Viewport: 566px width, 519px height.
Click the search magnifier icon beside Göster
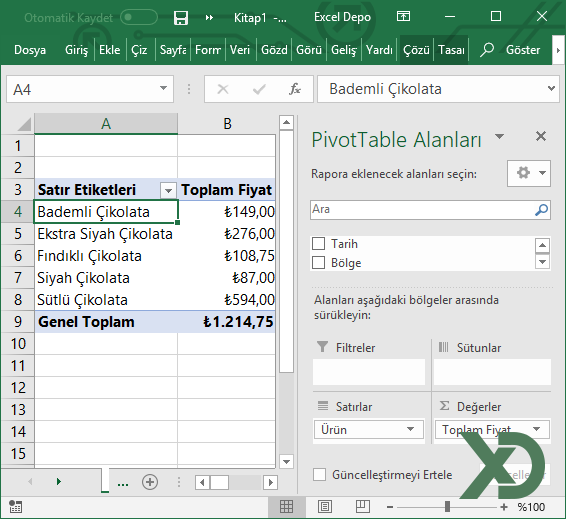click(487, 50)
